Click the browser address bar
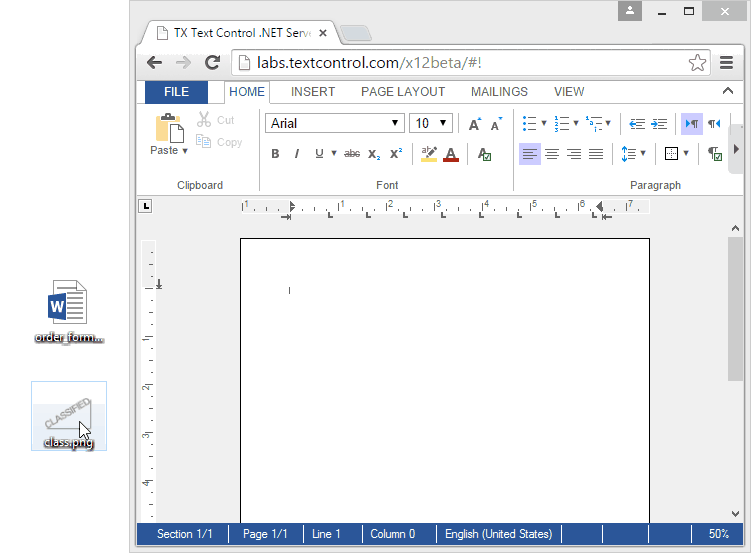This screenshot has height=553, width=751. pos(460,63)
